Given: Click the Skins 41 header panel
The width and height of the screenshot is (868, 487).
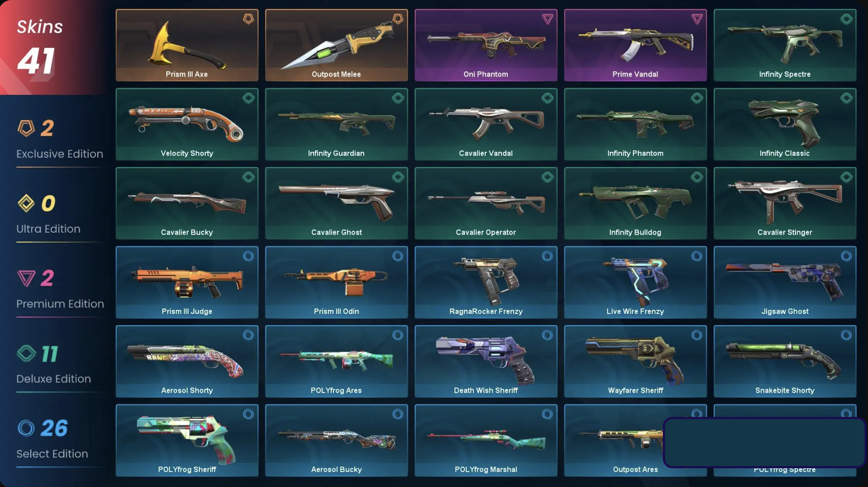Looking at the screenshot, I should (52, 47).
